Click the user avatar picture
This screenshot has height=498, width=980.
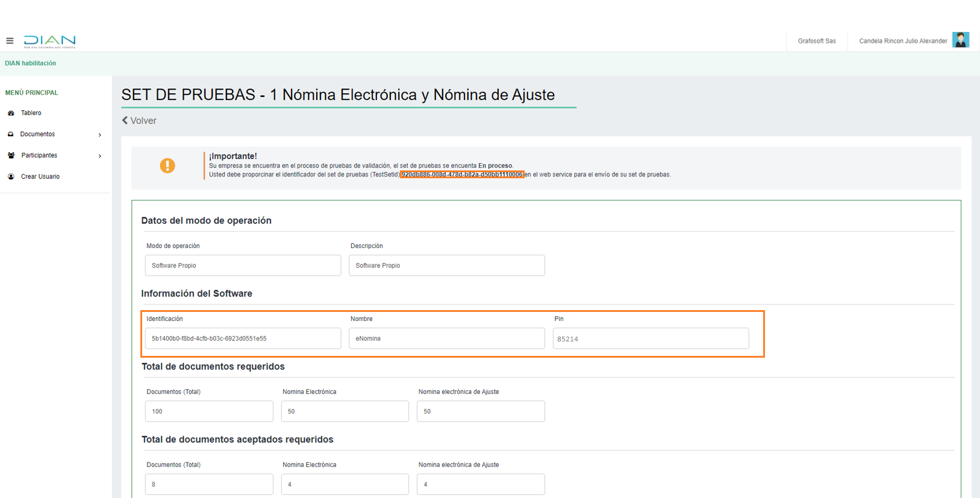pos(960,40)
